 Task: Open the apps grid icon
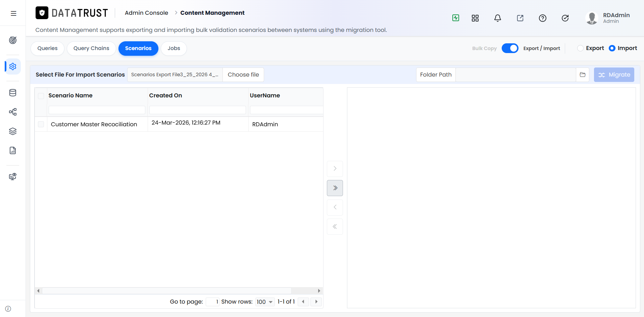pos(475,18)
